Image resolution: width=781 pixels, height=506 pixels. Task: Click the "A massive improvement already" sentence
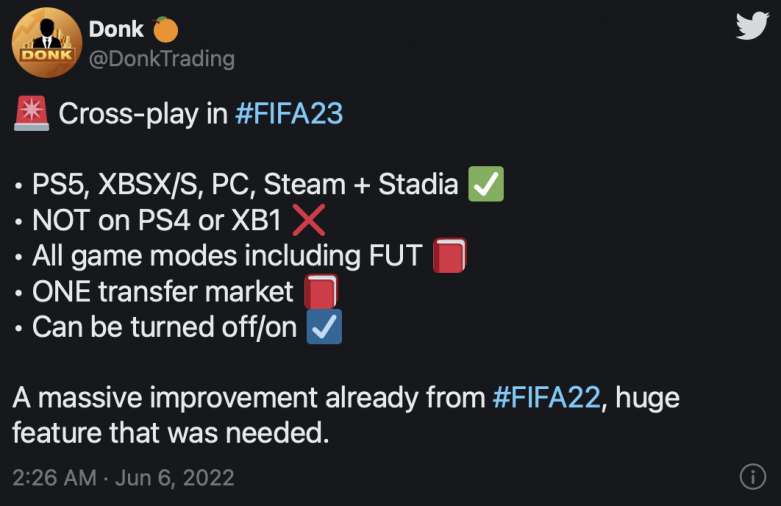pyautogui.click(x=250, y=398)
